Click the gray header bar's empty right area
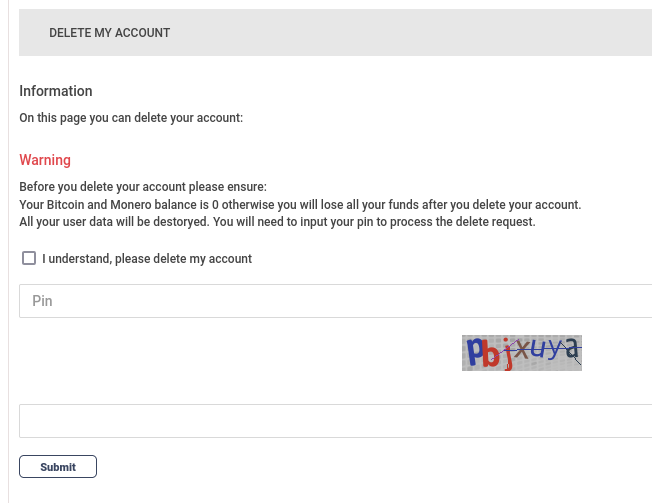Screen dimensions: 652x503 point(450,33)
